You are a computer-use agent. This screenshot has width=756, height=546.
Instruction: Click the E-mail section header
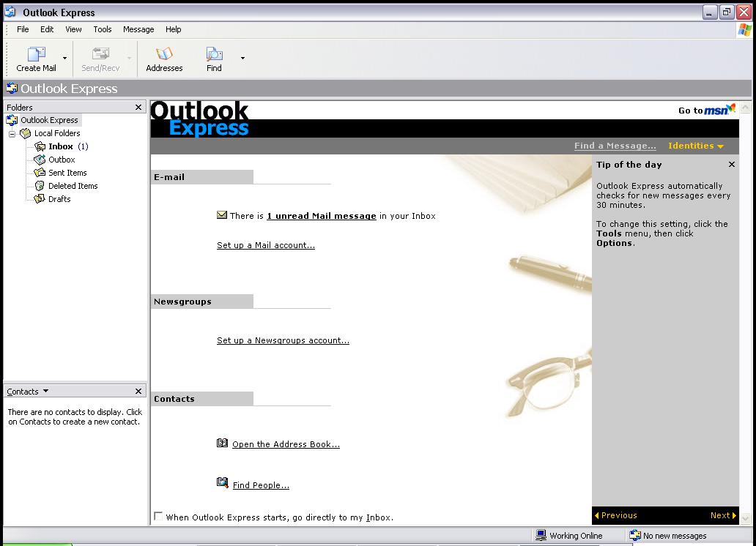coord(202,177)
